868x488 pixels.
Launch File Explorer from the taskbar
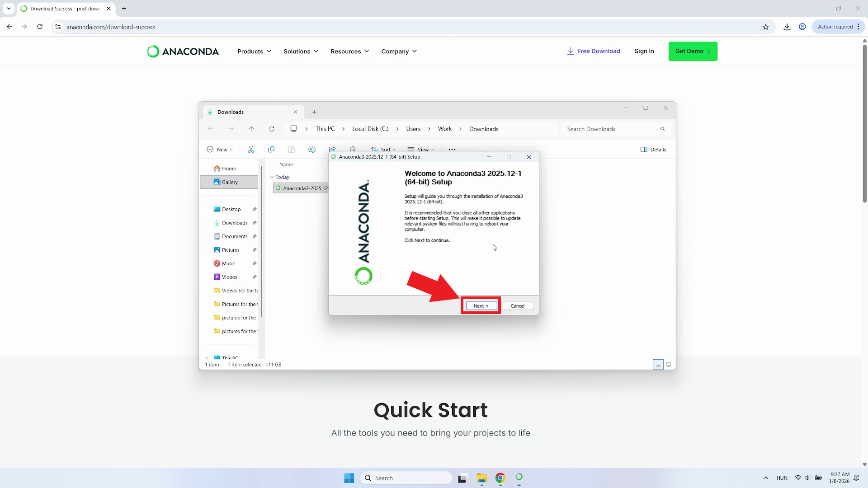(x=481, y=478)
